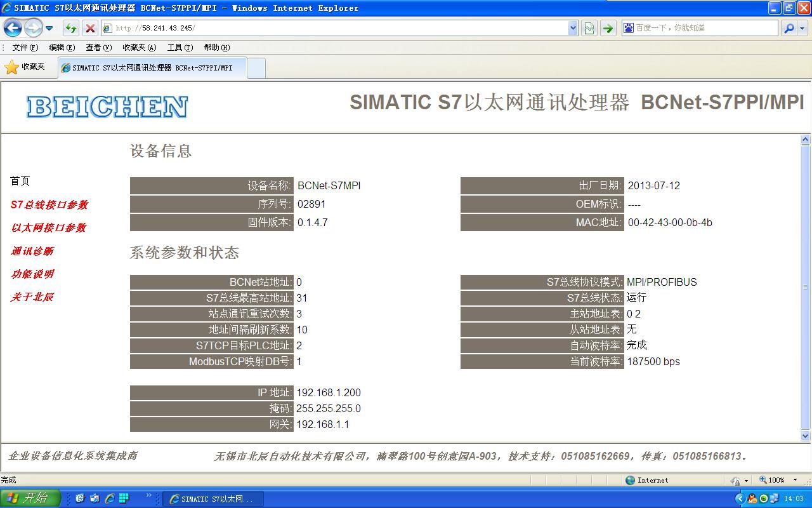Viewport: 812px width, 508px height.
Task: Open a new blank tab
Action: 256,68
